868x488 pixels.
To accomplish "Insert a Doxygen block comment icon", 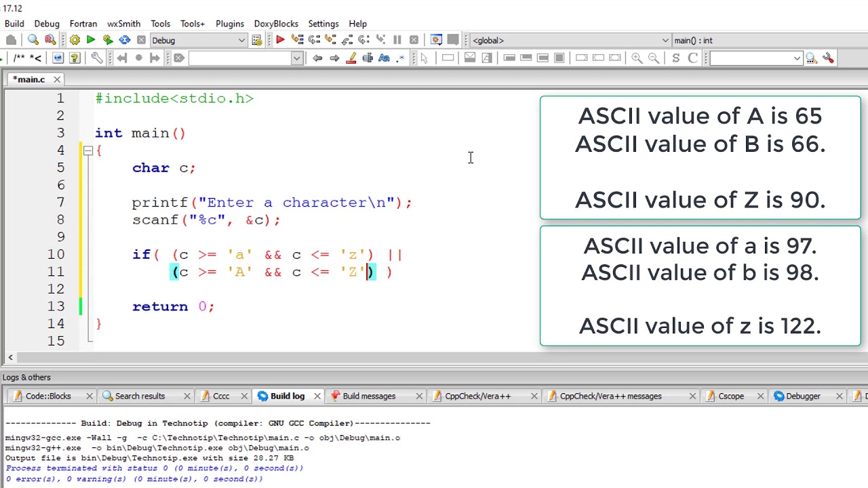I will coord(20,58).
